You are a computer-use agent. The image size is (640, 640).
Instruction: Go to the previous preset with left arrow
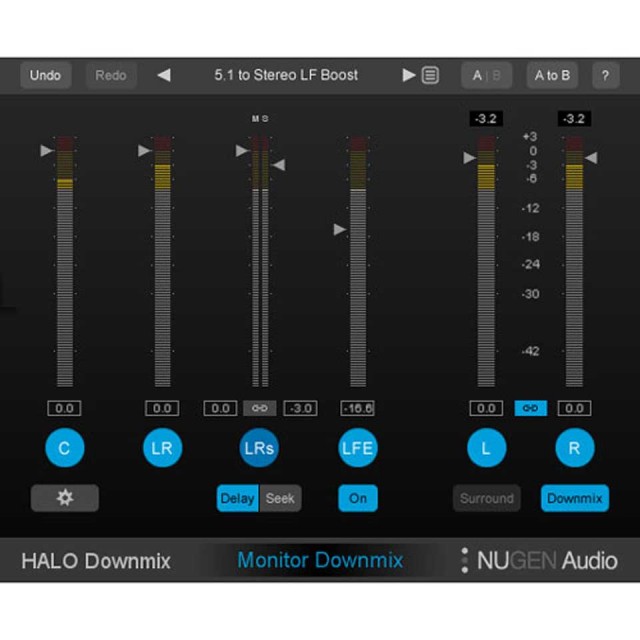coord(164,75)
